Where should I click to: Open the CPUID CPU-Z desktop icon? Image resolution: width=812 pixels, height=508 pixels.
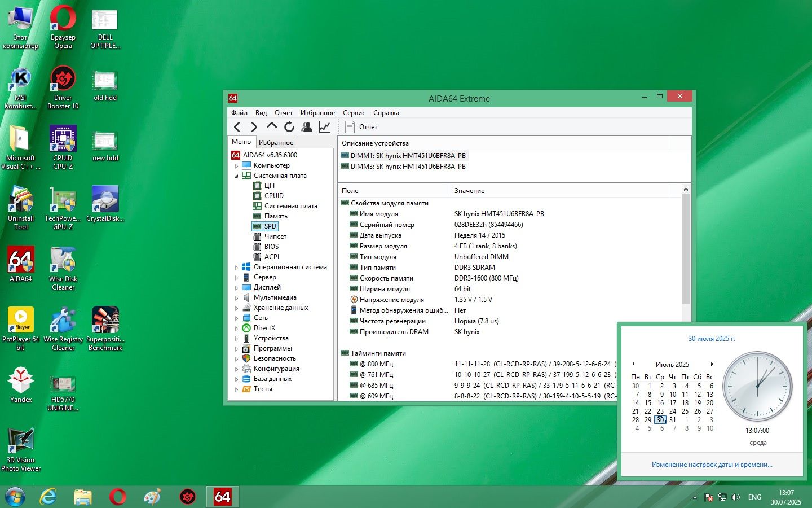click(63, 148)
